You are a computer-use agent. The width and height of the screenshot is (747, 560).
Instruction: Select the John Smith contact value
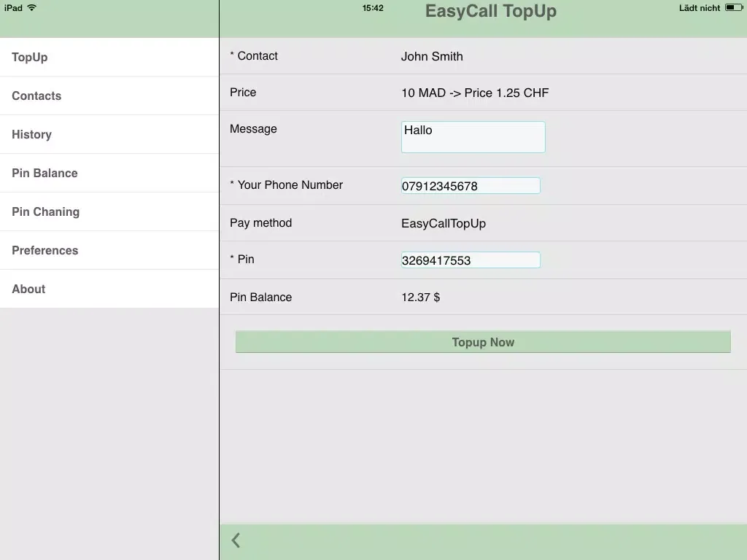pos(432,56)
